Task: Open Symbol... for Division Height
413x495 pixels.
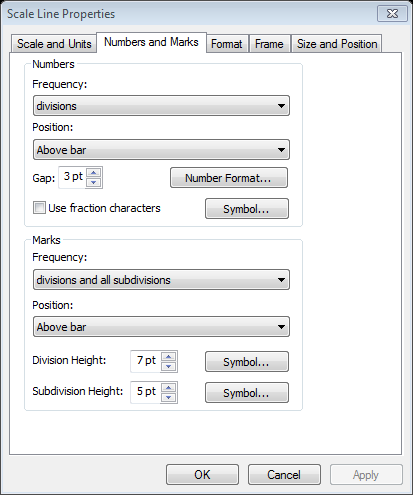Action: [x=247, y=362]
